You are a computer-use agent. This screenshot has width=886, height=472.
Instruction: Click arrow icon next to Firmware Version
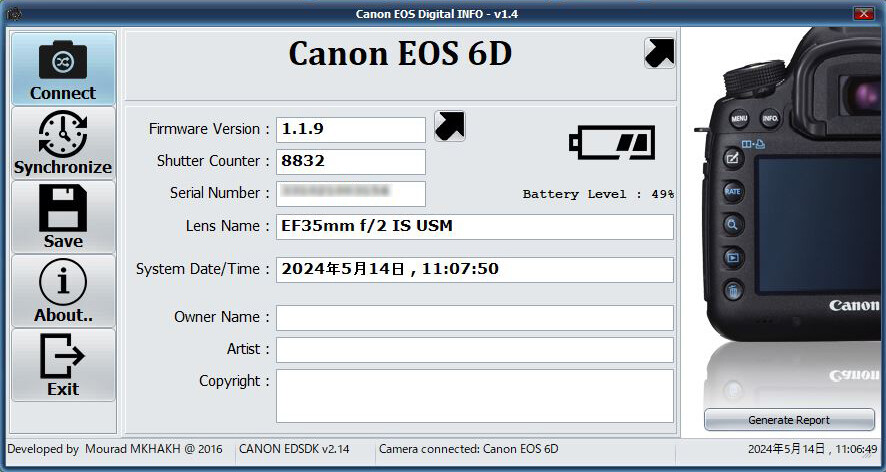pos(450,125)
